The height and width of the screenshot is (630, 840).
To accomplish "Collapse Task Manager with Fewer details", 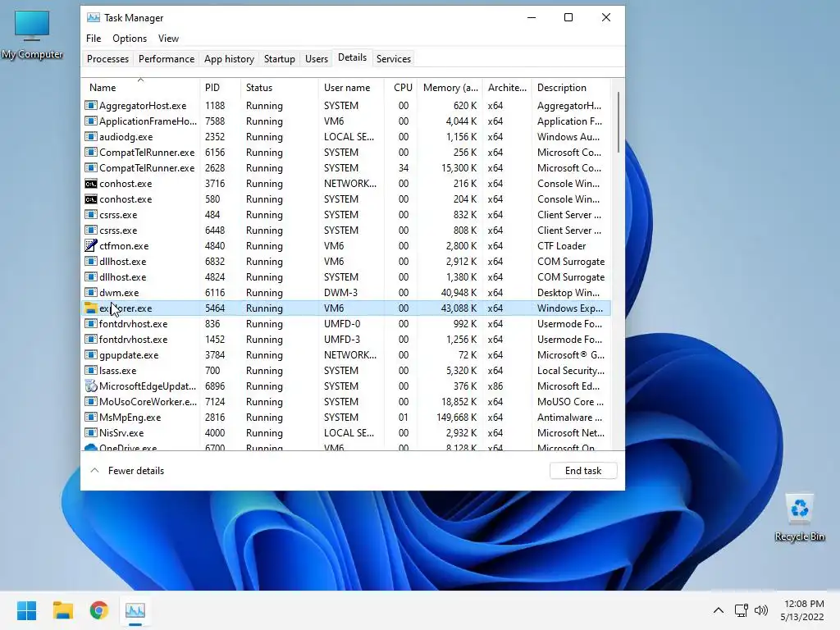I will (127, 470).
